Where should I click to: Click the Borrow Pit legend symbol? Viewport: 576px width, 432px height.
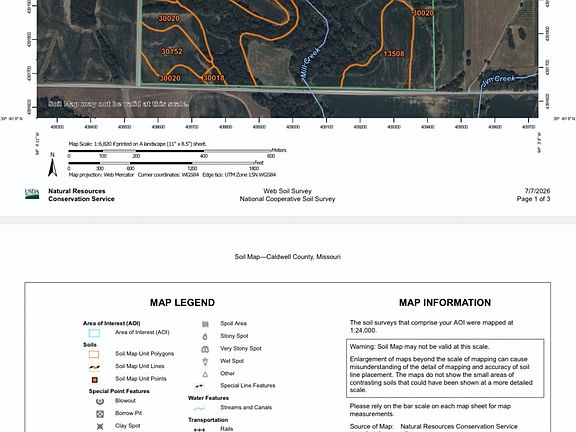coord(100,414)
